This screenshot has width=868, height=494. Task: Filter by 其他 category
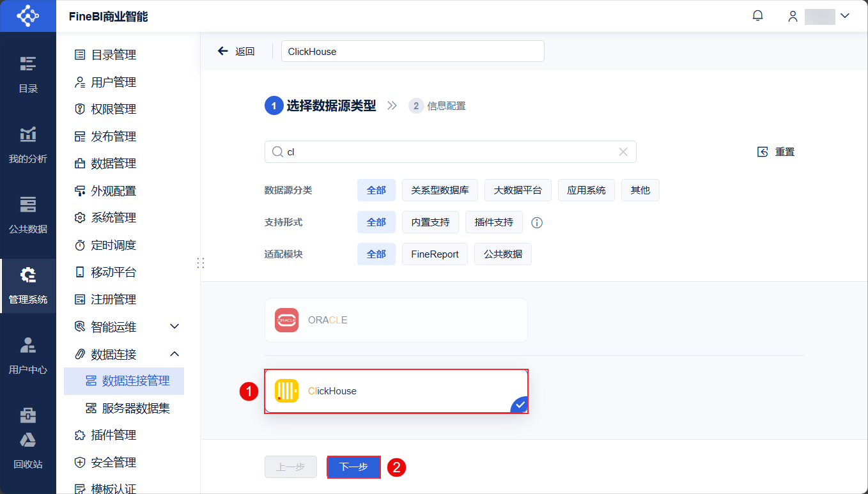click(x=640, y=190)
